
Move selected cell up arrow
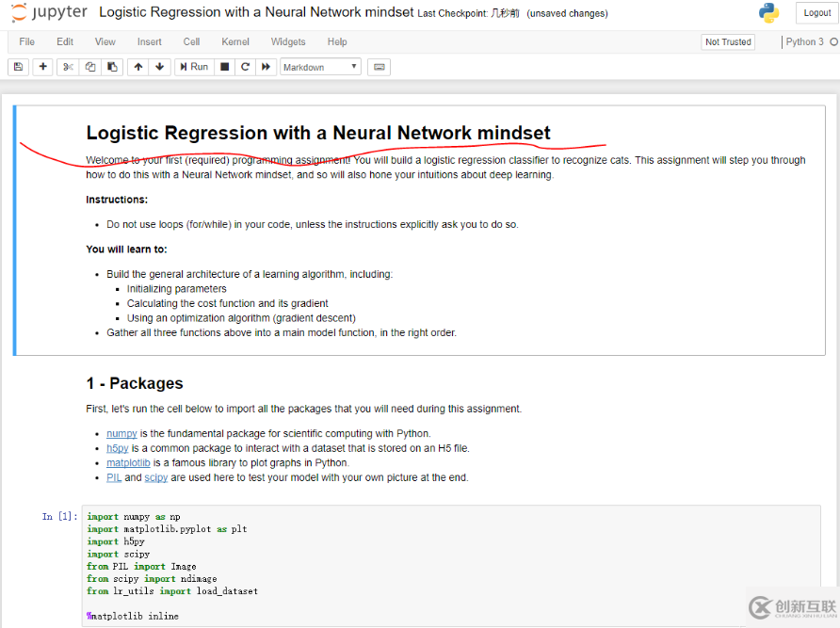click(138, 67)
